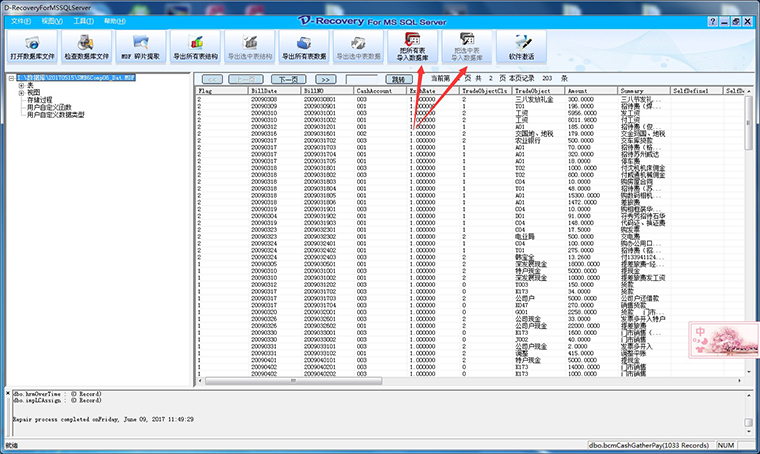The height and width of the screenshot is (454, 760).
Task: Go to first page with << button
Action: pos(212,79)
